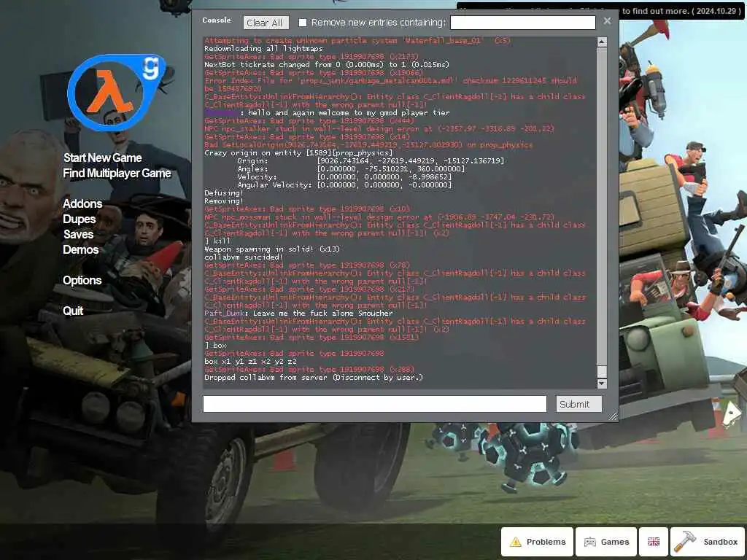Open the Games controller menu
This screenshot has width=747, height=560.
(606, 542)
